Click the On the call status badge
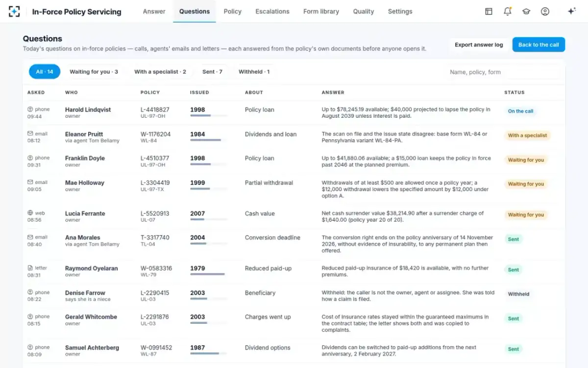This screenshot has height=368, width=588. coord(520,111)
